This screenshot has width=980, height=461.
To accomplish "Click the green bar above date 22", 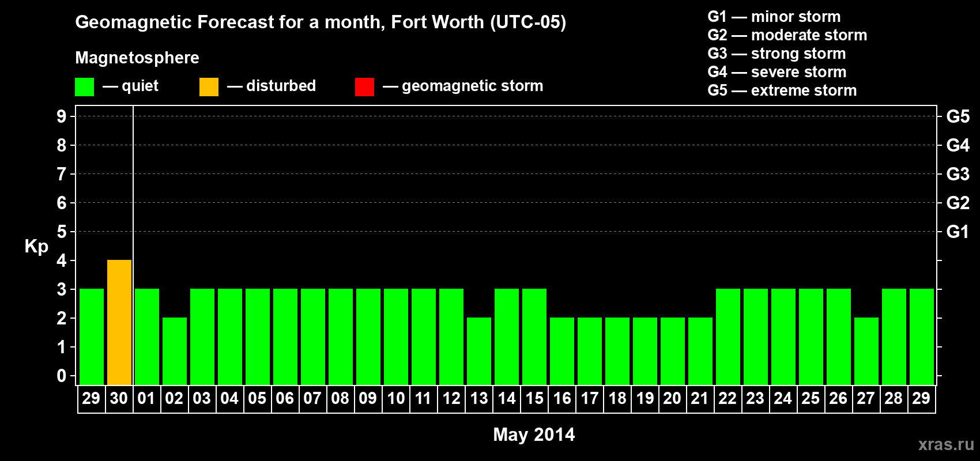I will coord(728,337).
